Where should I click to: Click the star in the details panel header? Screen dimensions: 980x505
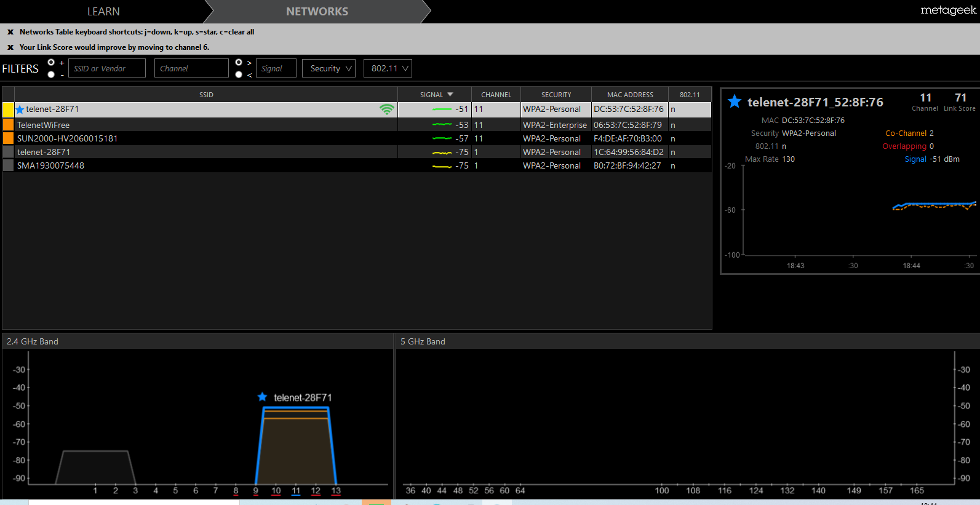(x=735, y=101)
